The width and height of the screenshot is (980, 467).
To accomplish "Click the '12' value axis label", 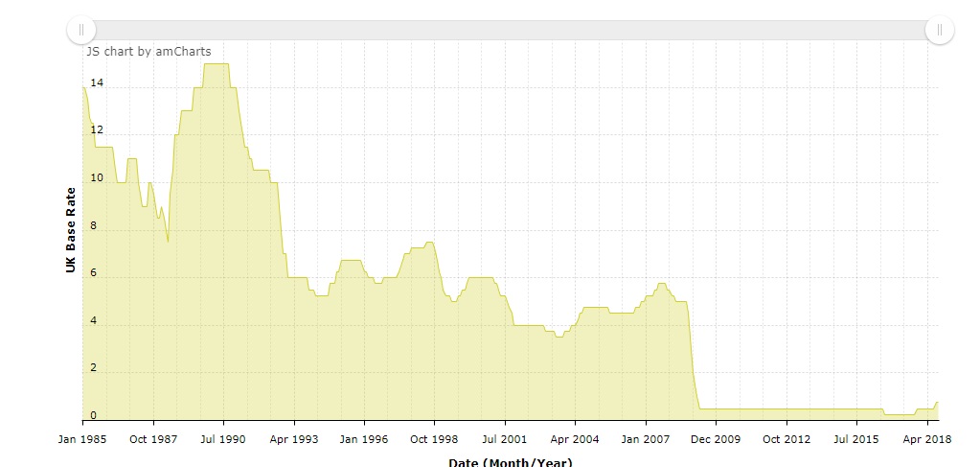I will [x=96, y=130].
